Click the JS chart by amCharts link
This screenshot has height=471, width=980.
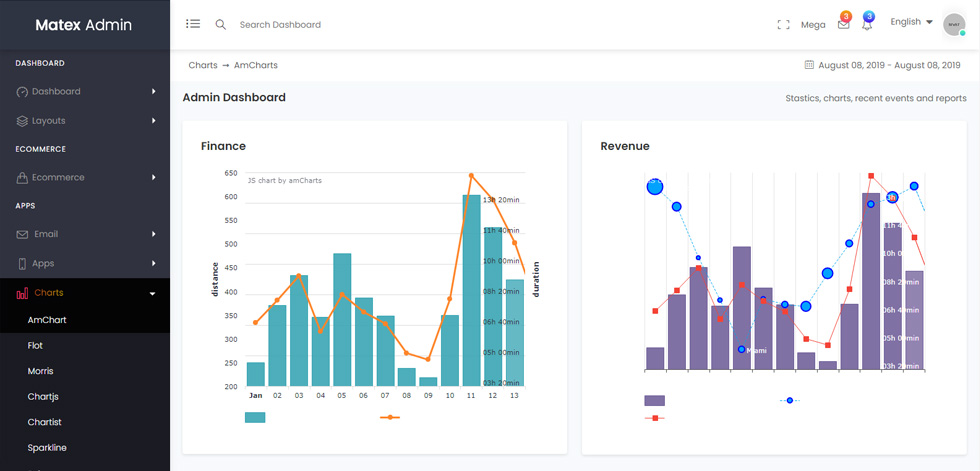[x=285, y=181]
